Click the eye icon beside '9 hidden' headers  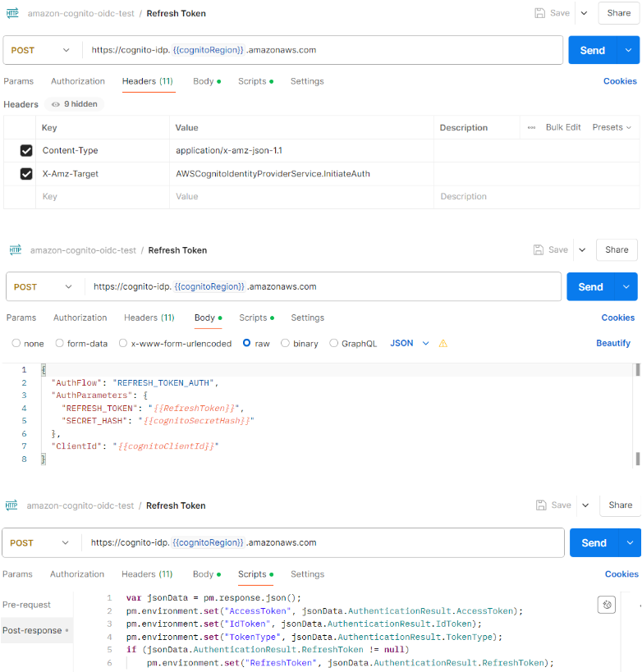56,104
